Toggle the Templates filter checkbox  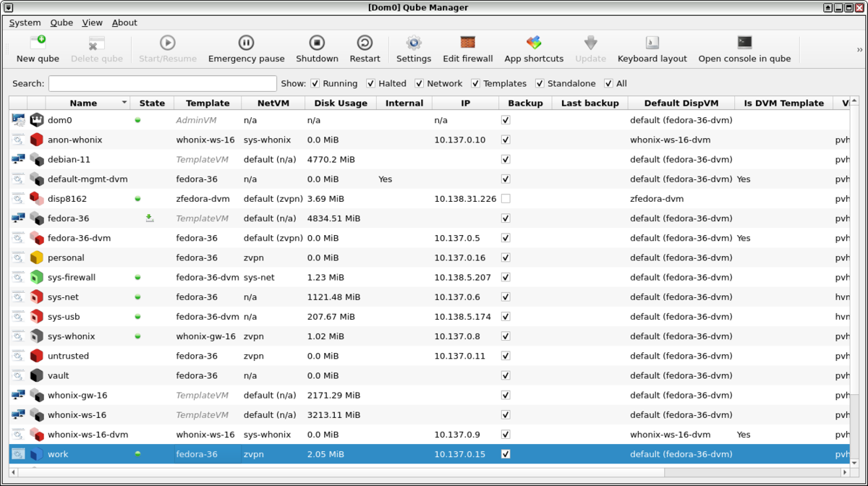[x=475, y=83]
